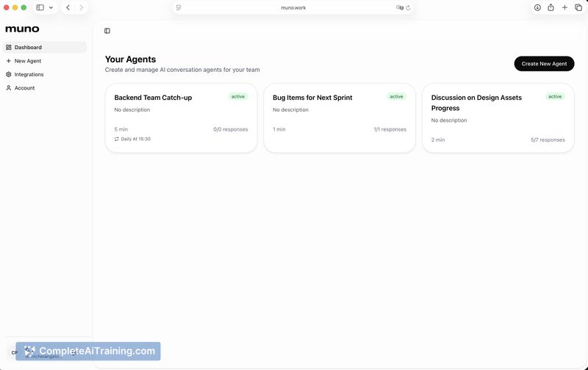Click the 1/1 responses text
The width and height of the screenshot is (588, 370).
pos(390,129)
